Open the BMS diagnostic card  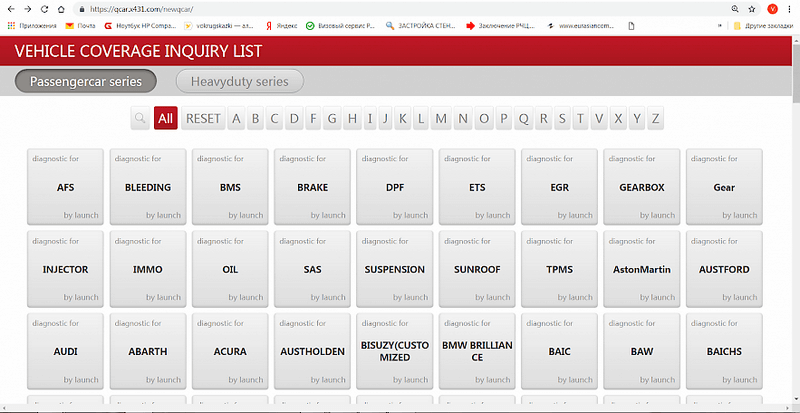(230, 187)
